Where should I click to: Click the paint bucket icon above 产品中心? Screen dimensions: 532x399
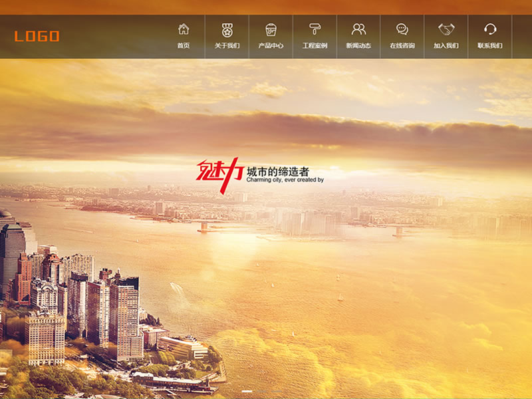271,30
